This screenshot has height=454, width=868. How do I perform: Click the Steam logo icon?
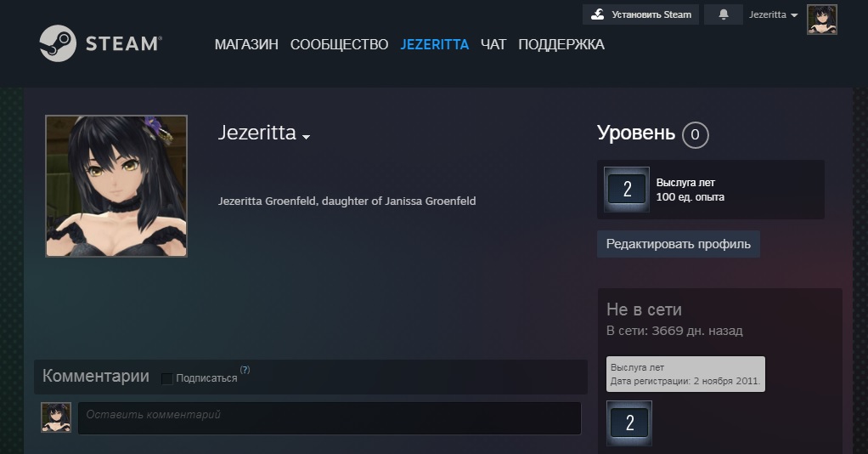[58, 43]
